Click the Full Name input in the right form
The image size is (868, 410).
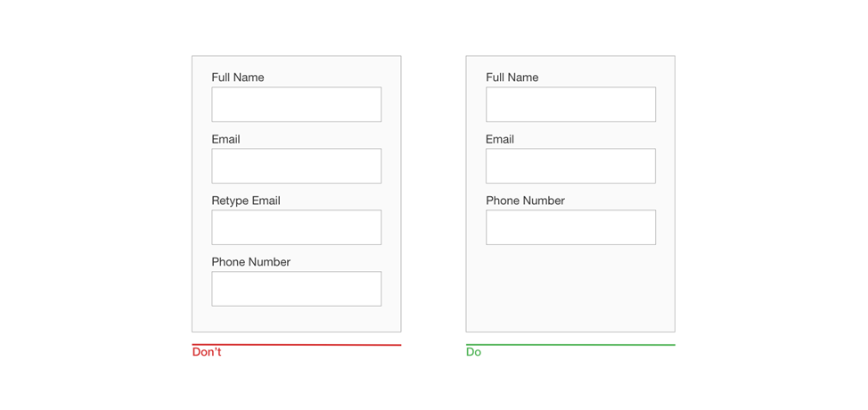570,104
